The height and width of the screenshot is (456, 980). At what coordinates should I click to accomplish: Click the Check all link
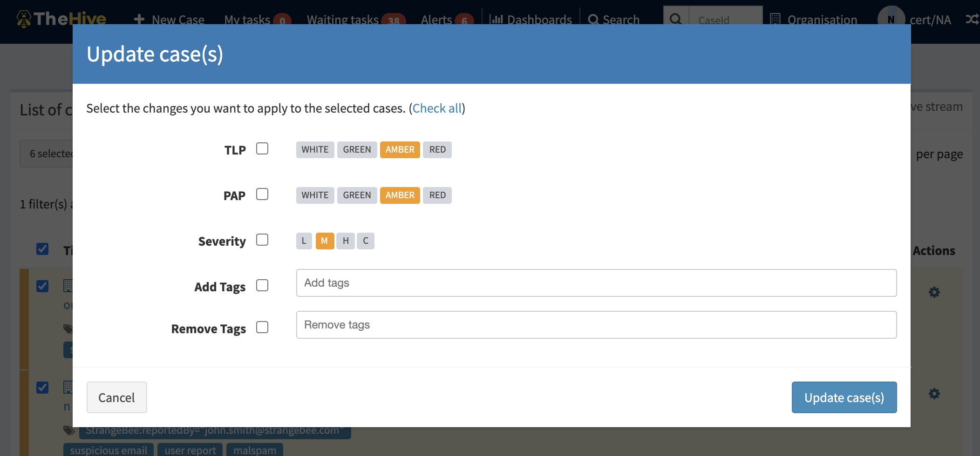[437, 108]
